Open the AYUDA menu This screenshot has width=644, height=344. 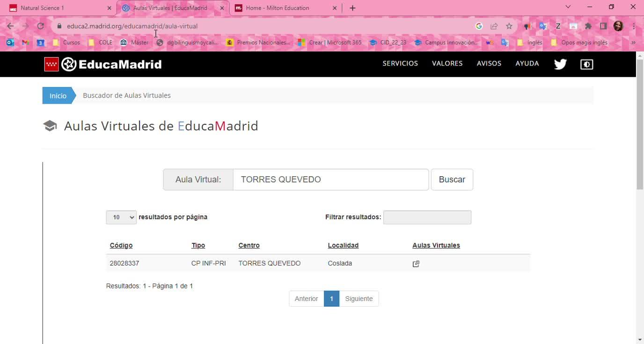(x=527, y=64)
